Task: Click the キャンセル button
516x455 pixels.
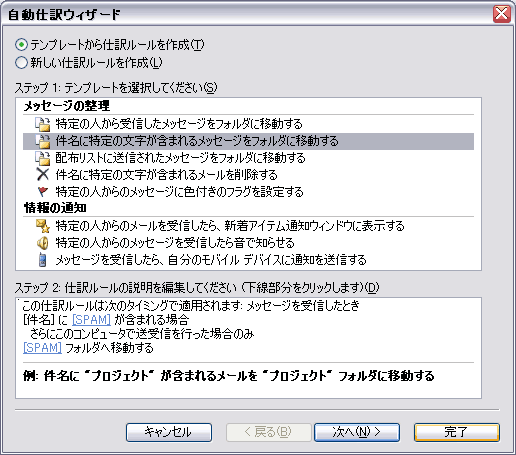Action: click(x=169, y=432)
